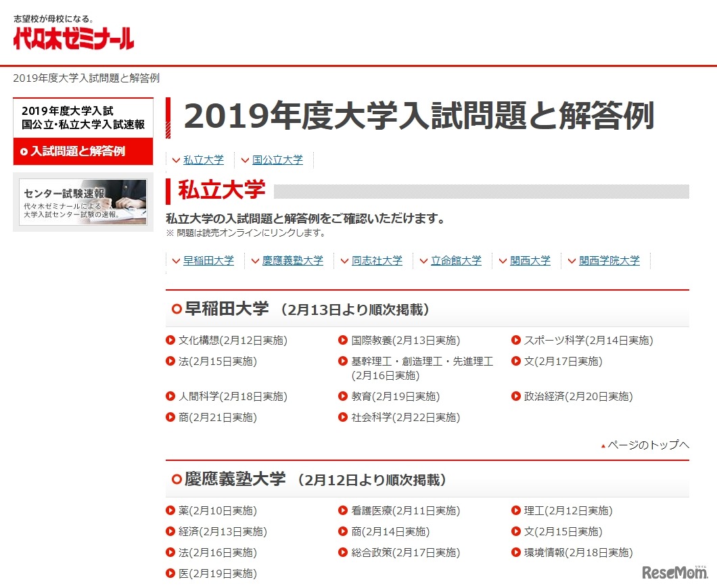Click arrow icon beside 医(2月19日実施)
Screen dimensions: 717x588
tap(170, 574)
